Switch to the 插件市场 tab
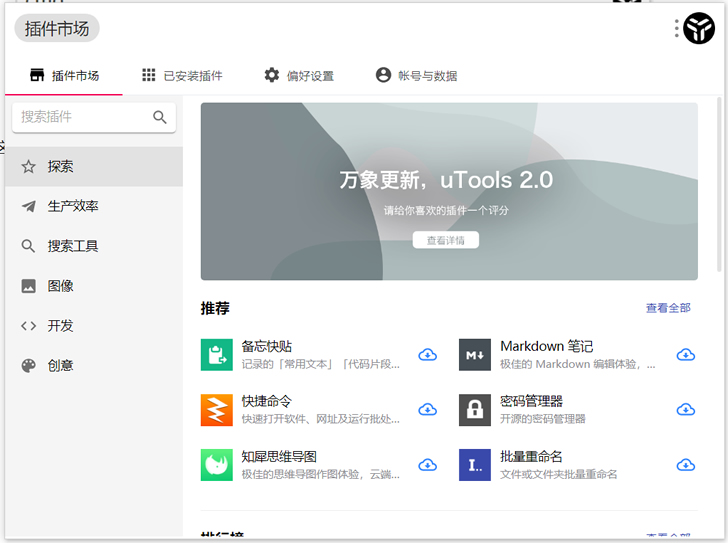Image resolution: width=728 pixels, height=543 pixels. tap(64, 76)
